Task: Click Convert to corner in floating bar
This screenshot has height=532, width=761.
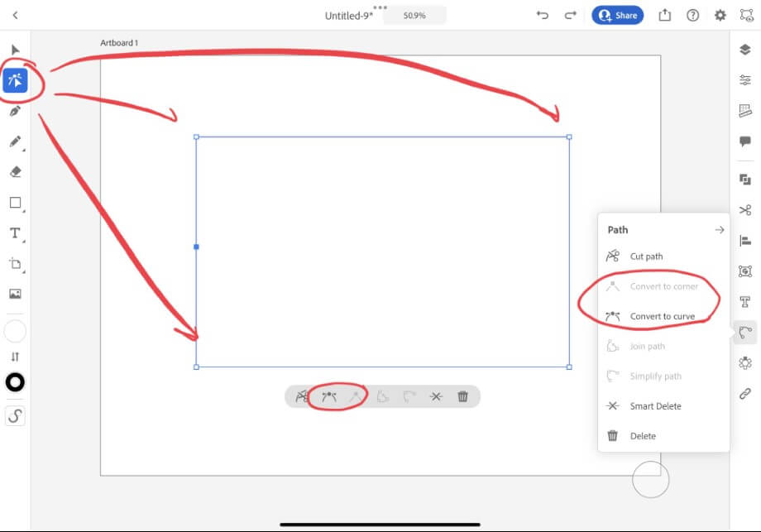Action: click(356, 396)
